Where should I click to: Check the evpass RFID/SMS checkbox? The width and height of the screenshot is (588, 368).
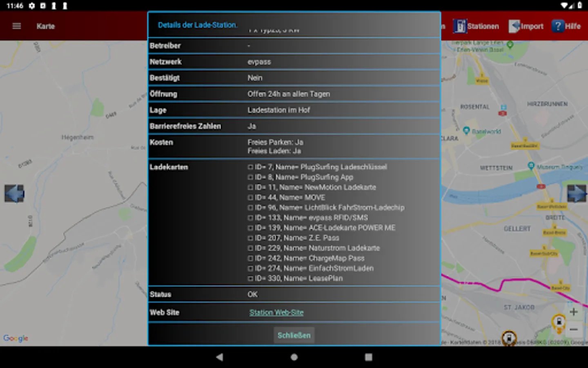250,218
